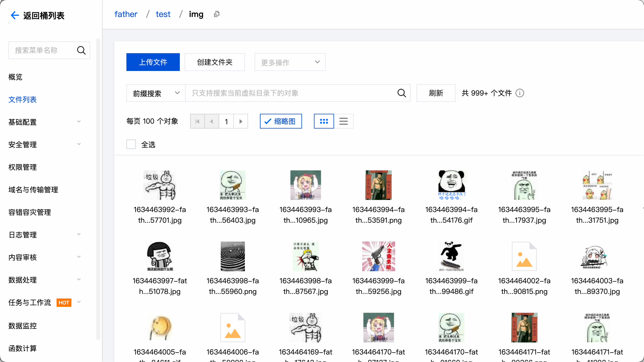Click the father breadcrumb link
644x362 pixels.
[126, 14]
